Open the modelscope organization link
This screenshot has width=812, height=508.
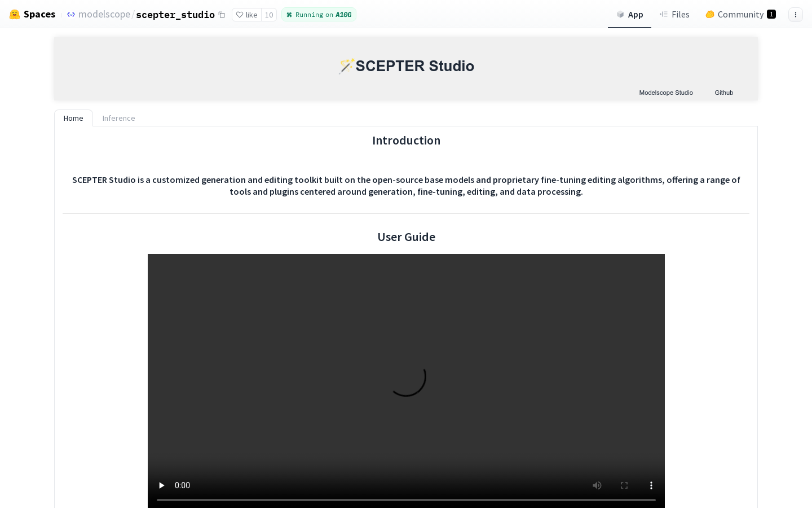point(104,15)
